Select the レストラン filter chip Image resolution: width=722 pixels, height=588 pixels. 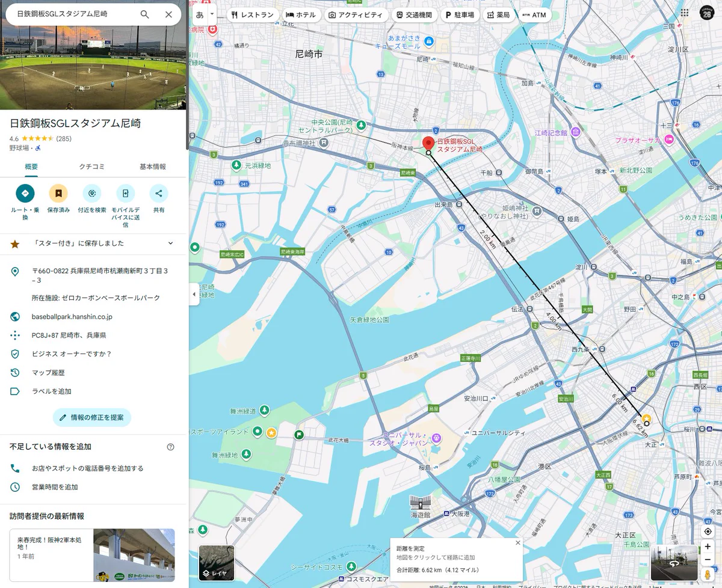pos(253,15)
